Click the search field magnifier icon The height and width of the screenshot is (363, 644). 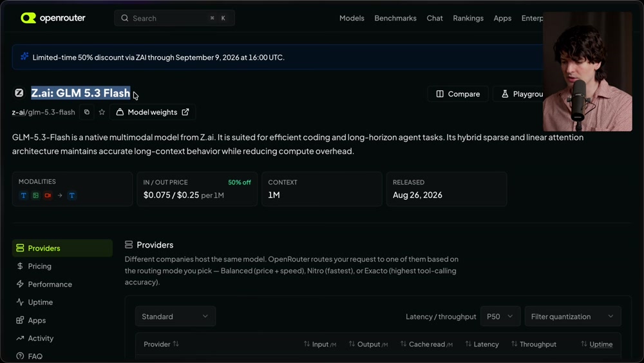click(124, 18)
